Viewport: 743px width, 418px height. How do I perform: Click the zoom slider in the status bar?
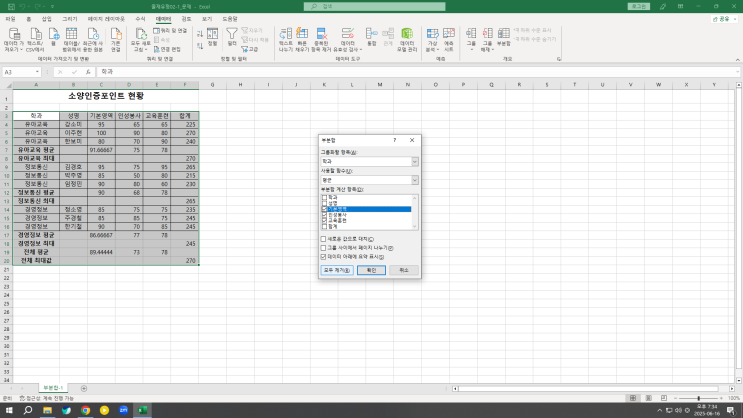(698, 398)
